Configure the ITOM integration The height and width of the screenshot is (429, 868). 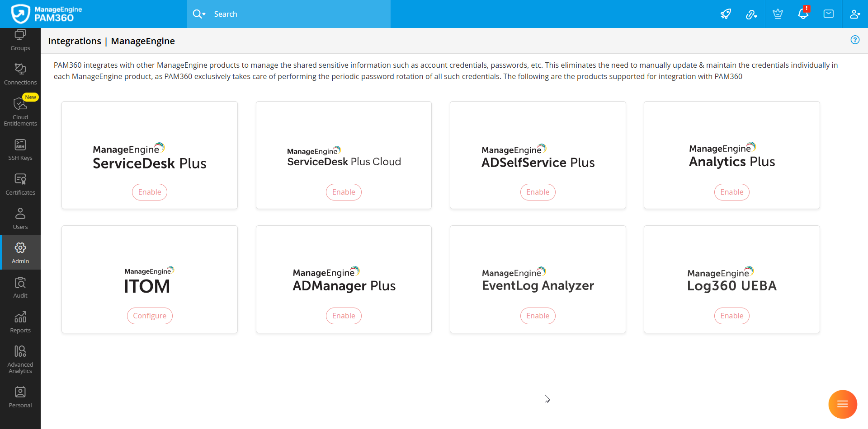[150, 316]
